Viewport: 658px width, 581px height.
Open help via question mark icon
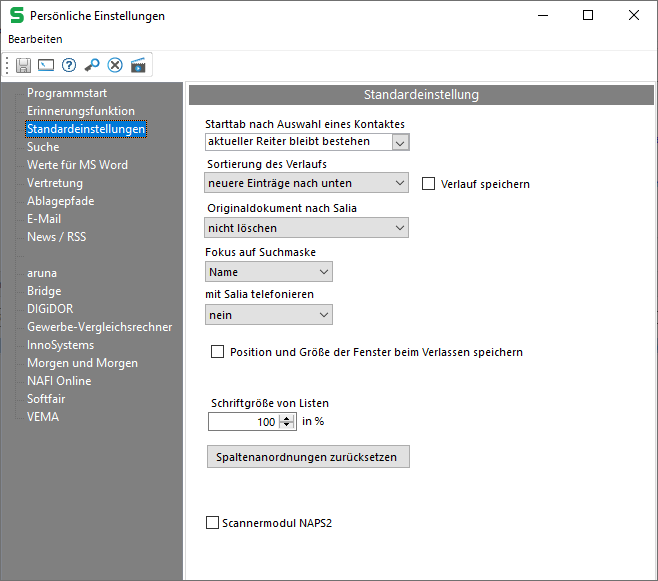click(x=69, y=65)
